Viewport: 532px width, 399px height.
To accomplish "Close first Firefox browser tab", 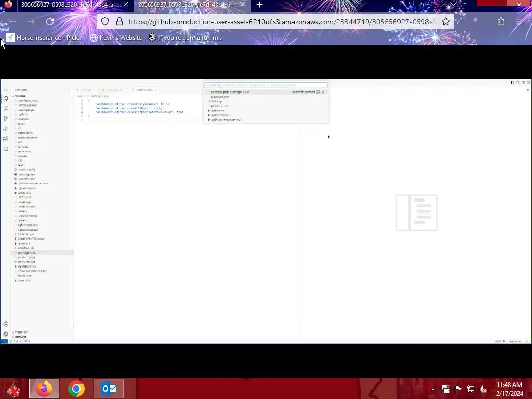I will pyautogui.click(x=126, y=4).
